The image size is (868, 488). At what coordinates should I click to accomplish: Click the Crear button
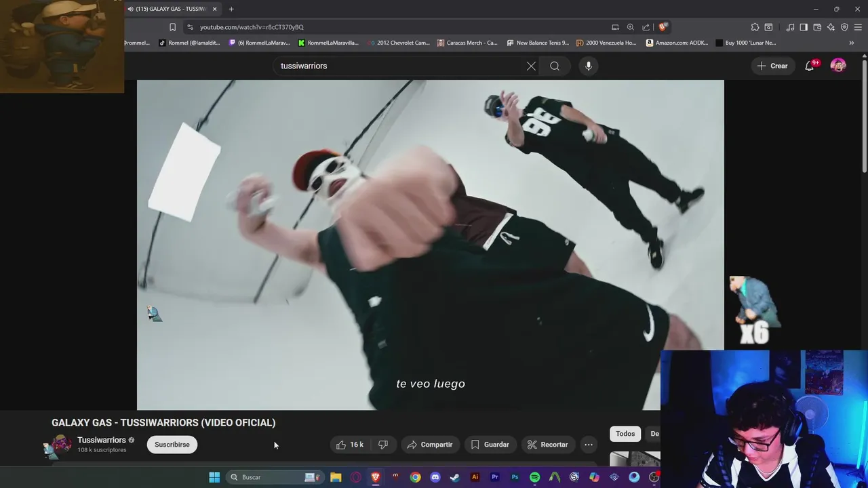pyautogui.click(x=772, y=66)
